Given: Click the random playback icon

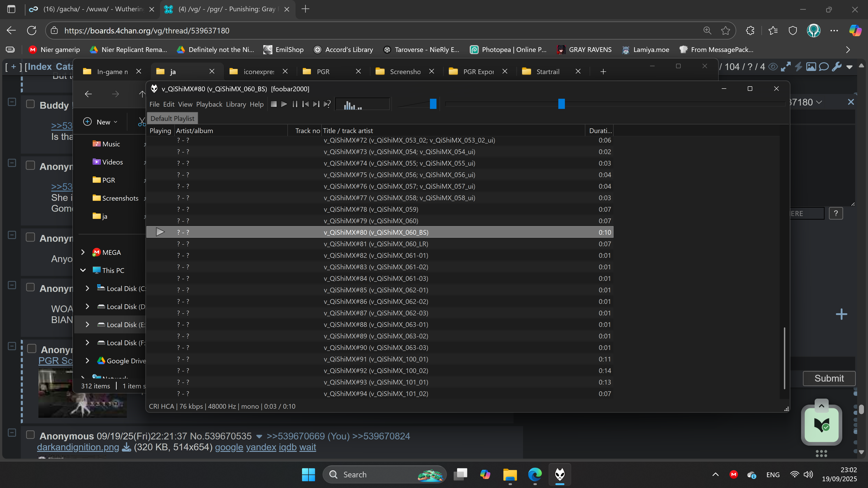Looking at the screenshot, I should click(327, 104).
